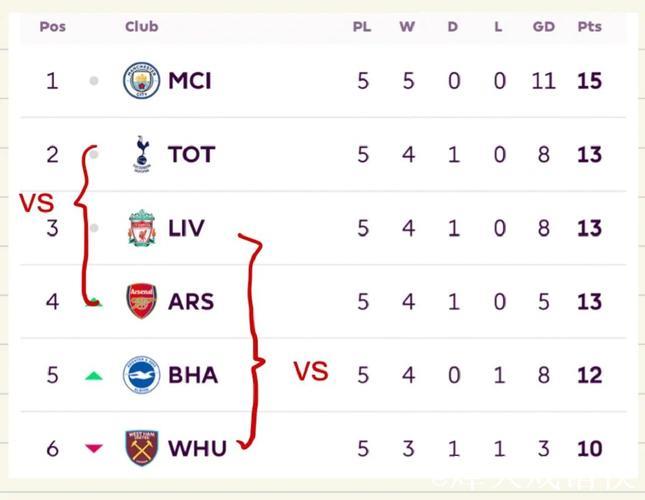This screenshot has width=645, height=500.
Task: Select the PL column header
Action: 361,26
